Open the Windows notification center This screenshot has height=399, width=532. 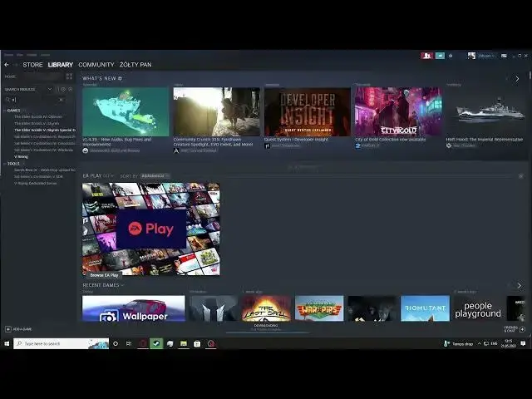[523, 343]
